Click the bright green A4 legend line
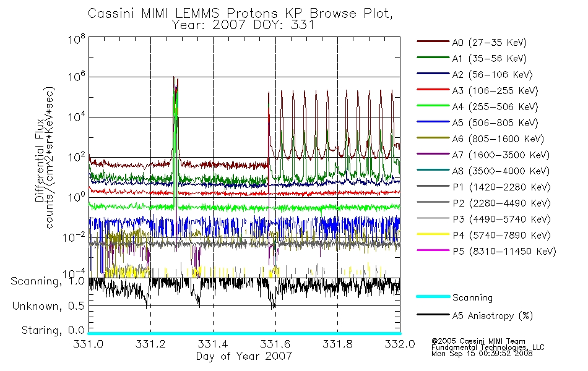 tap(433, 106)
